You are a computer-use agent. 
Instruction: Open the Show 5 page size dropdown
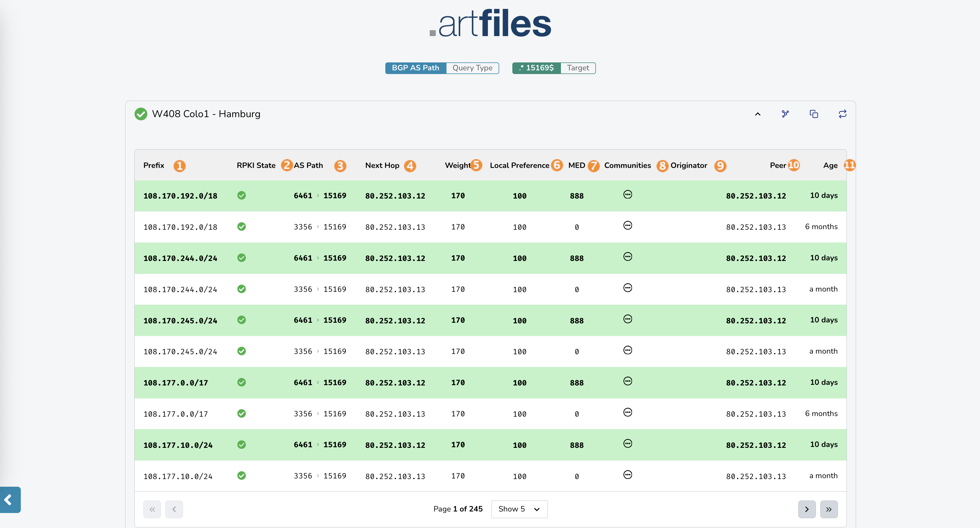click(x=519, y=509)
